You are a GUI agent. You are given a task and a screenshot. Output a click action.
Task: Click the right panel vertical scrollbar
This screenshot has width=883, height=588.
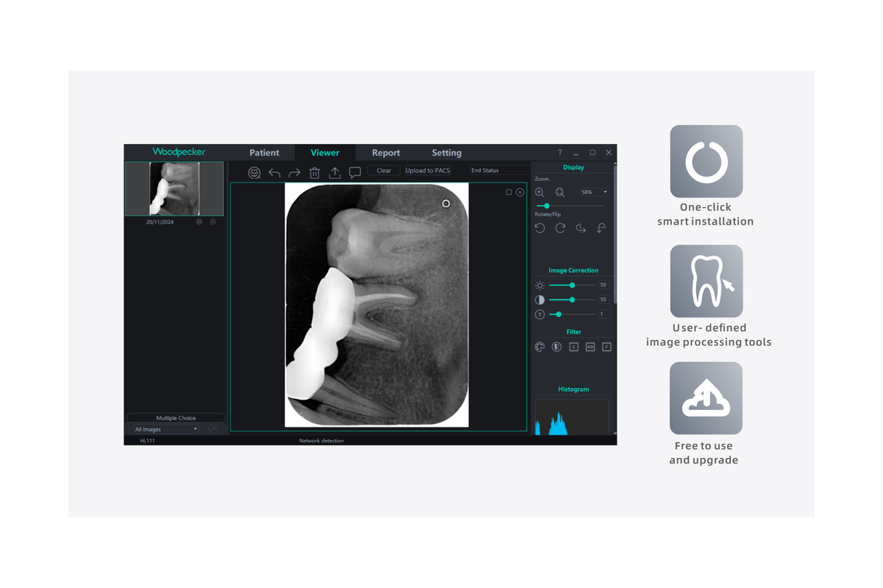(x=615, y=233)
